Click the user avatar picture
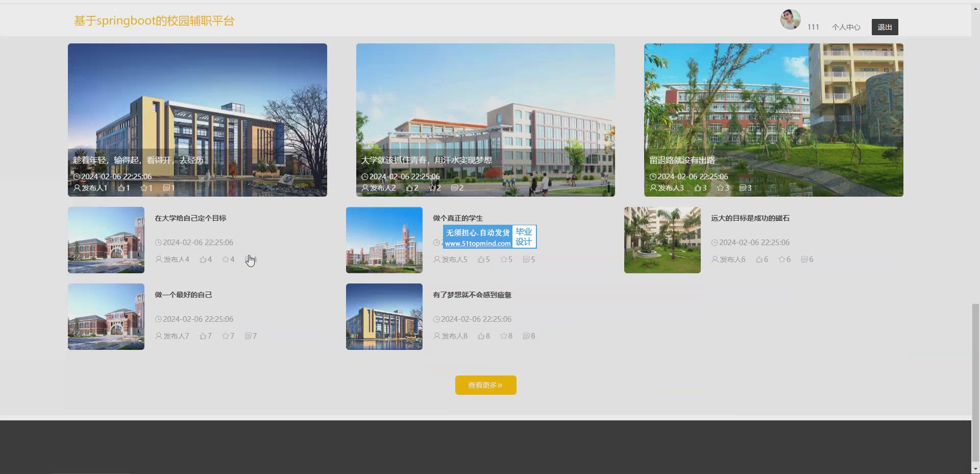 click(790, 19)
